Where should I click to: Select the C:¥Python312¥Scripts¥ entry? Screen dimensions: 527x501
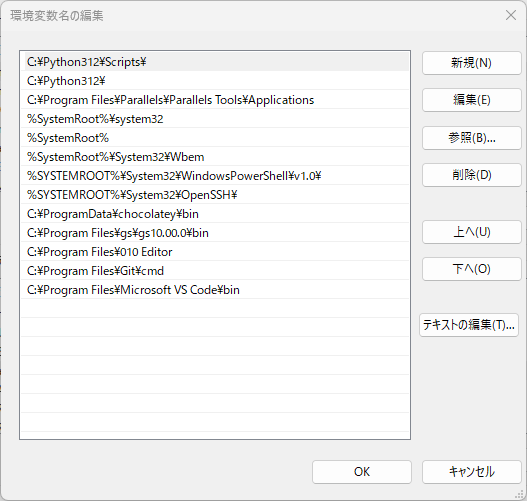[x=215, y=62]
